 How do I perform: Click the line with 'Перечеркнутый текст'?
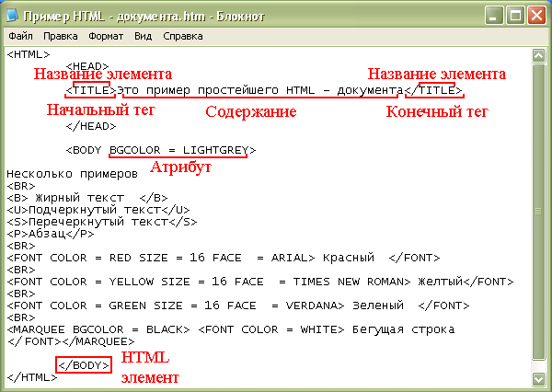(x=102, y=222)
